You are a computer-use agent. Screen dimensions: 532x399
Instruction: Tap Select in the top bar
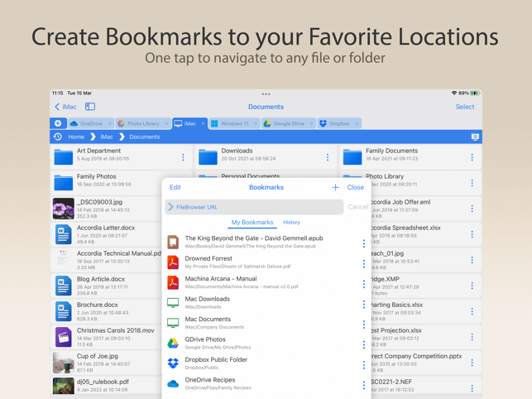(x=465, y=107)
